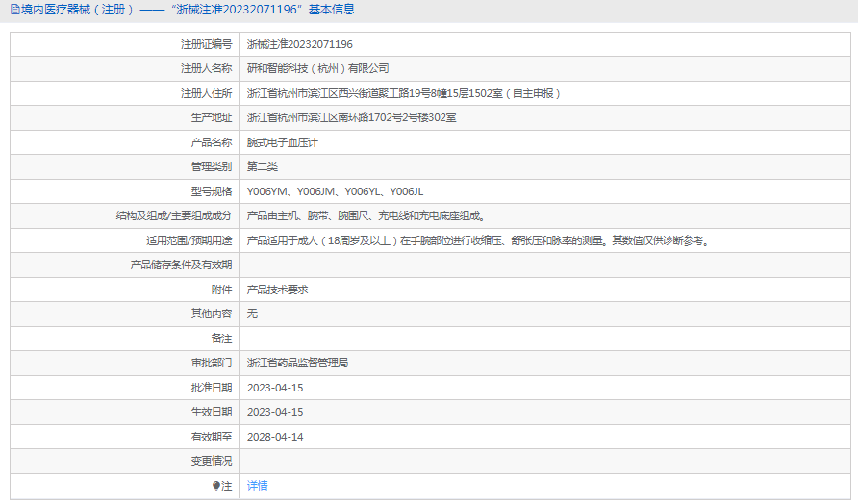The height and width of the screenshot is (504, 858).
Task: Click the 生效日期 label
Action: 212,412
